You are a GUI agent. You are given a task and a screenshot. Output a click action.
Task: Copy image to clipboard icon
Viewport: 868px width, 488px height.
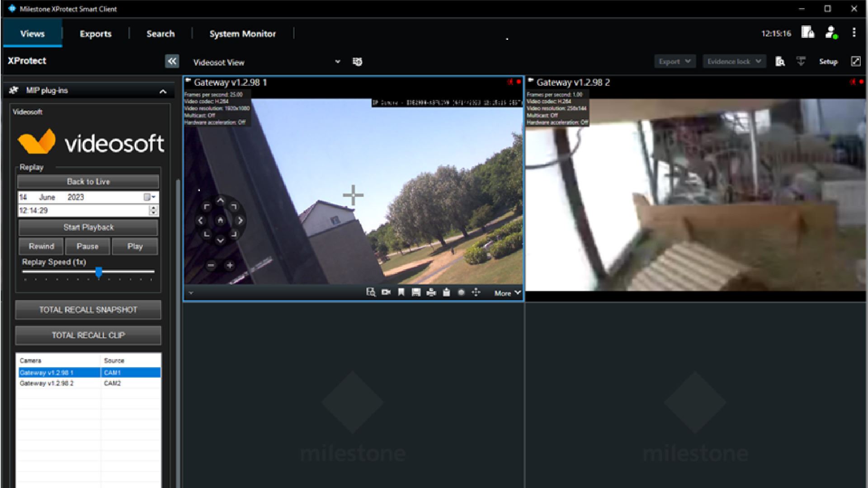click(x=446, y=292)
